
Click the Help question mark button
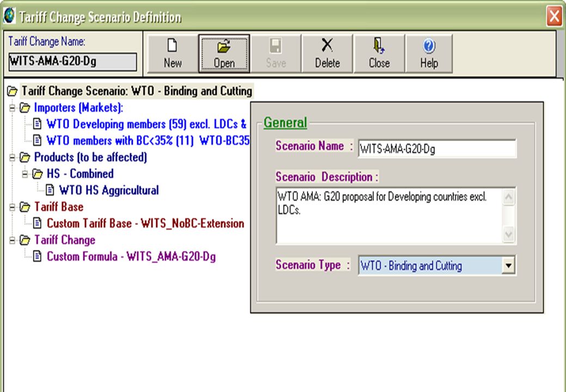(429, 54)
